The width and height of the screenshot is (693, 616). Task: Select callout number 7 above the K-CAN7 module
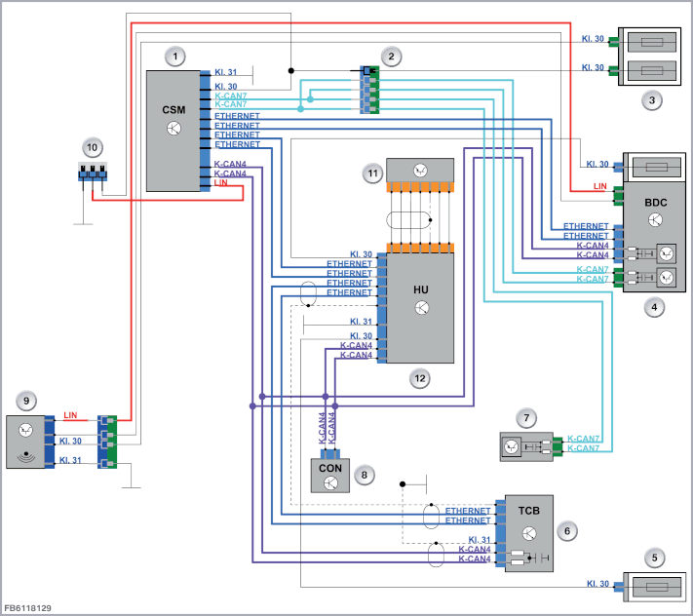click(x=526, y=417)
